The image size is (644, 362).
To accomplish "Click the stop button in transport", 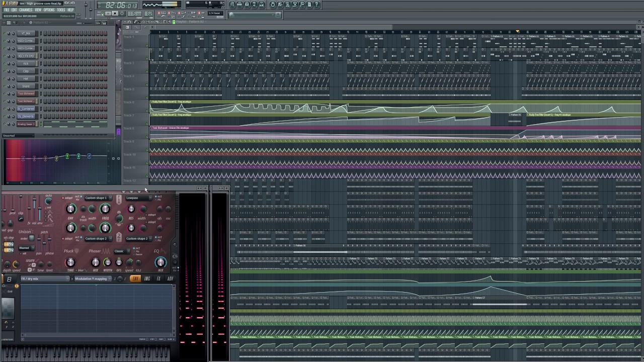I will pos(115,13).
